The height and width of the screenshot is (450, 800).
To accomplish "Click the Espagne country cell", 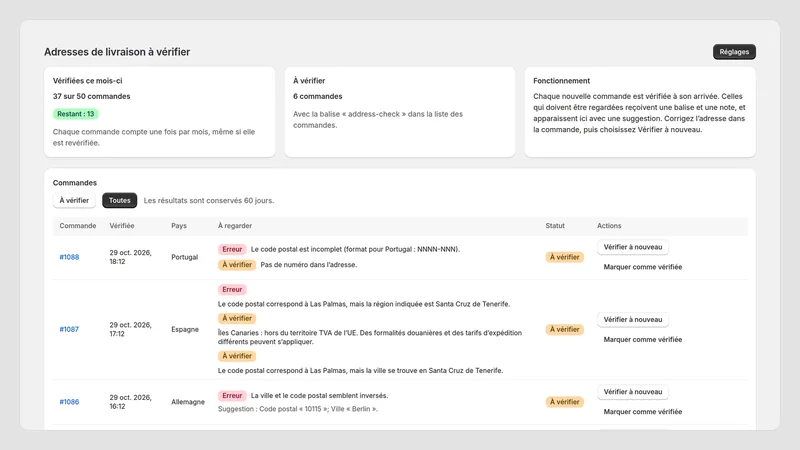I will tap(185, 330).
